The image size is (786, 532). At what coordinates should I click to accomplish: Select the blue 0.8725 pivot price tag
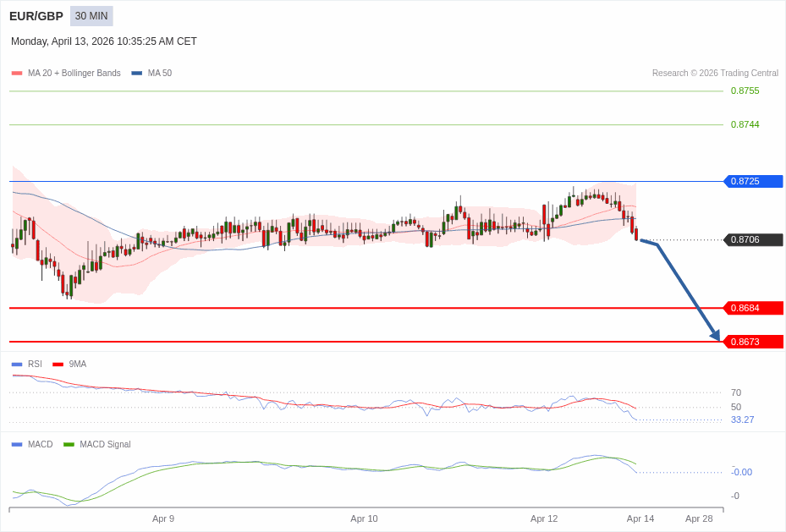(752, 181)
